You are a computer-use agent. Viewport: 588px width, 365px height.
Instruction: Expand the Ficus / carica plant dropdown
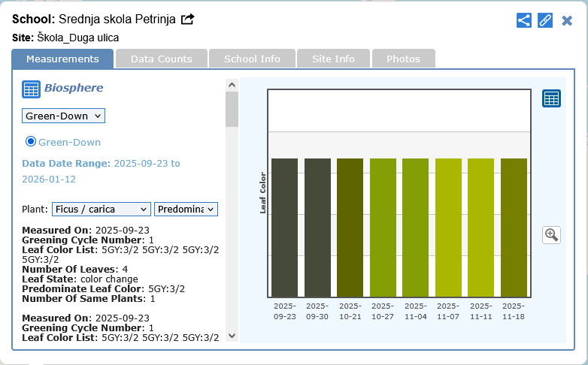coord(101,210)
